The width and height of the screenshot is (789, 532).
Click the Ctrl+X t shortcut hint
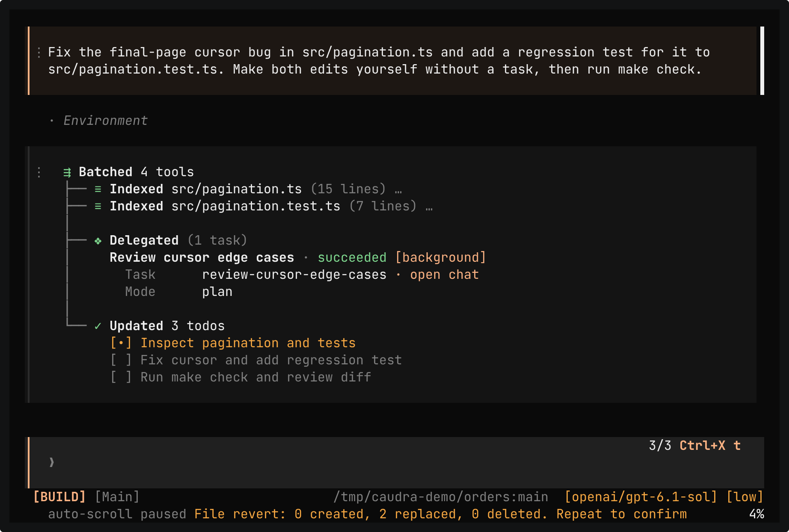point(710,446)
